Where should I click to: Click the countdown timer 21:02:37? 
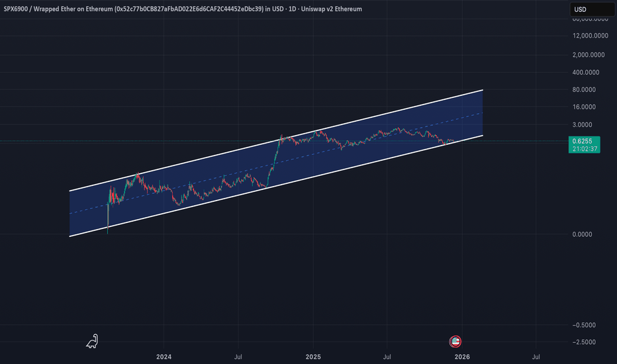coord(585,149)
